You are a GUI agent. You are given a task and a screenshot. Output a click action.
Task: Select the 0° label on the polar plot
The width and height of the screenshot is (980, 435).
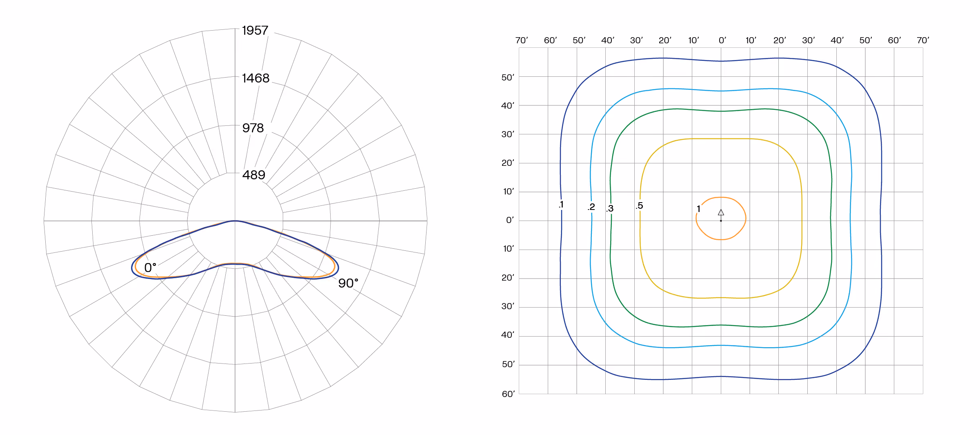pyautogui.click(x=150, y=268)
